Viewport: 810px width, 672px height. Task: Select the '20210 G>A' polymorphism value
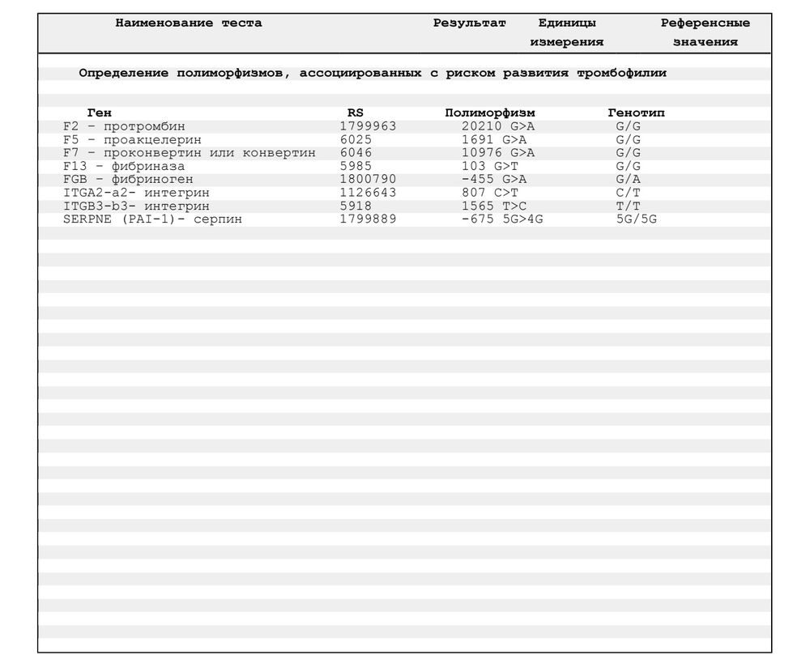[497, 126]
